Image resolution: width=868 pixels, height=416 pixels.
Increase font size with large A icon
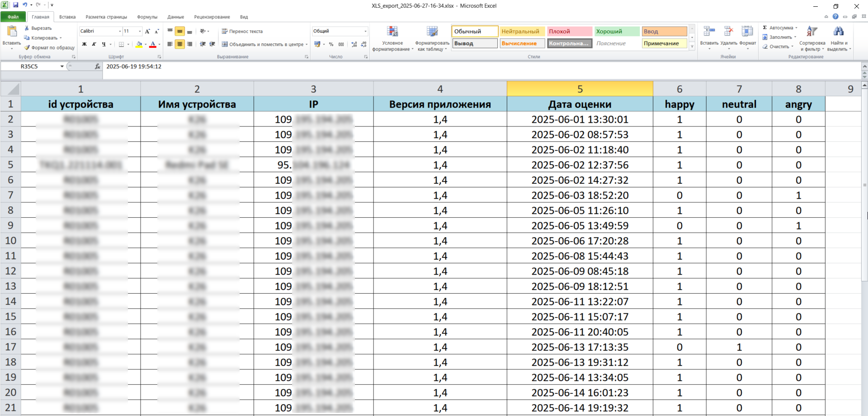tap(147, 31)
